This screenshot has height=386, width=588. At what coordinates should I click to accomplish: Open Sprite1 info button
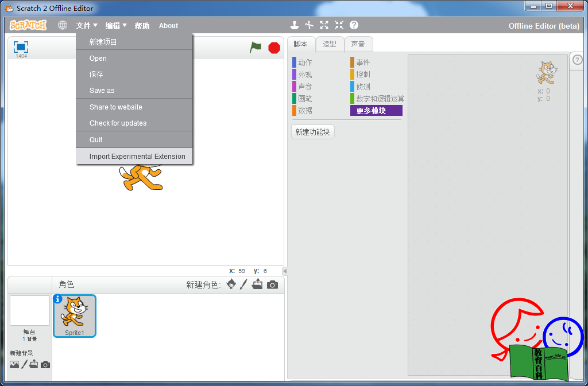(57, 299)
